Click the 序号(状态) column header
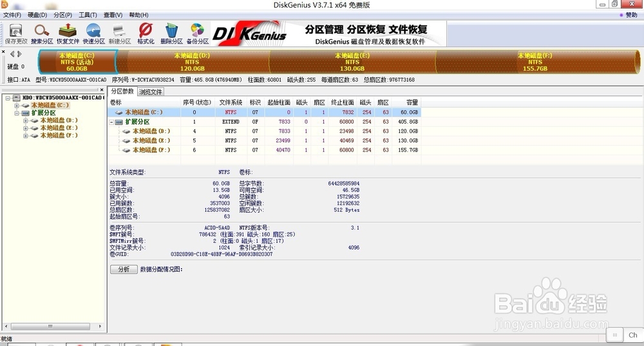 197,102
